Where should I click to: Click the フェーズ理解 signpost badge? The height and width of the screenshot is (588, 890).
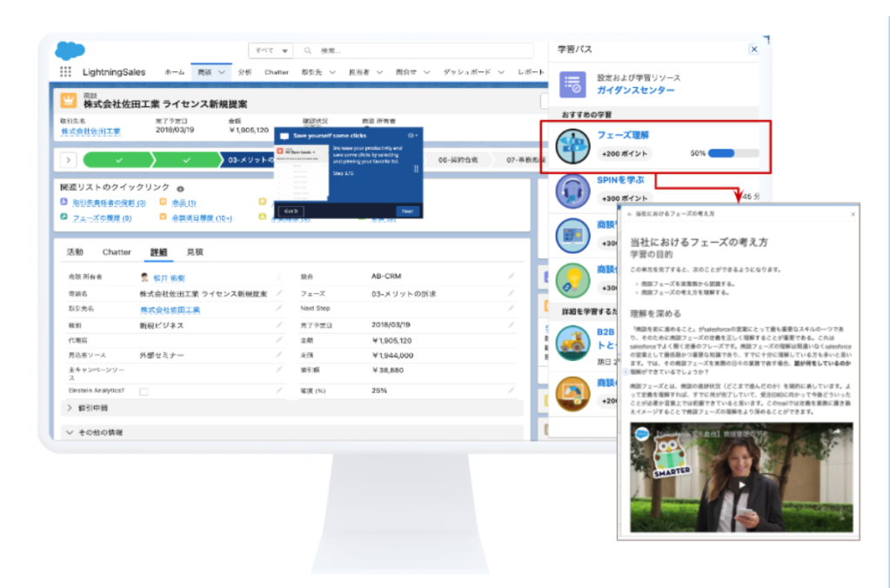pos(572,146)
